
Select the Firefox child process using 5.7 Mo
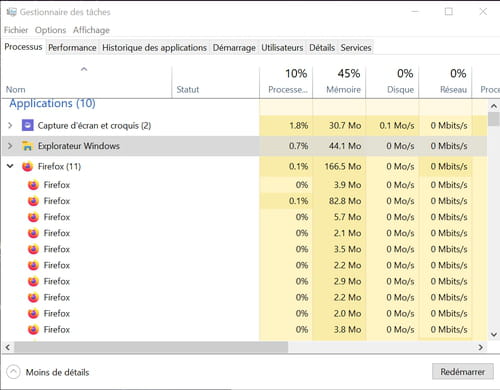244,217
